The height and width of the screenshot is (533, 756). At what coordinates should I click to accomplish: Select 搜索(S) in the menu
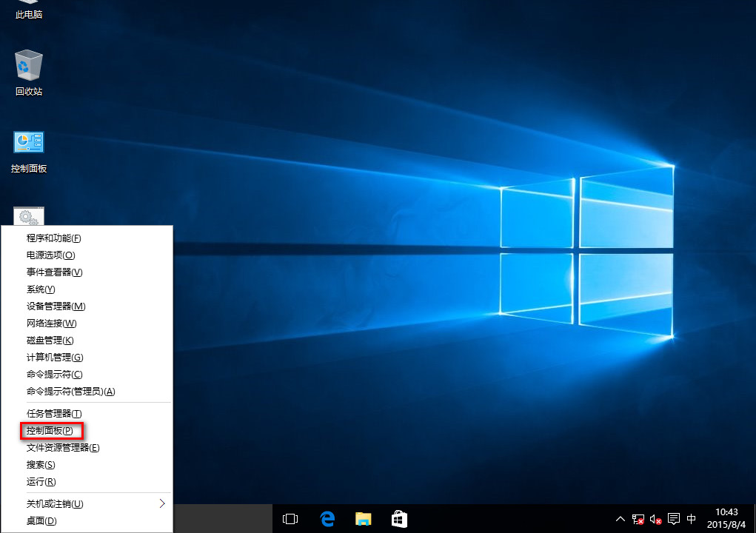pos(87,465)
